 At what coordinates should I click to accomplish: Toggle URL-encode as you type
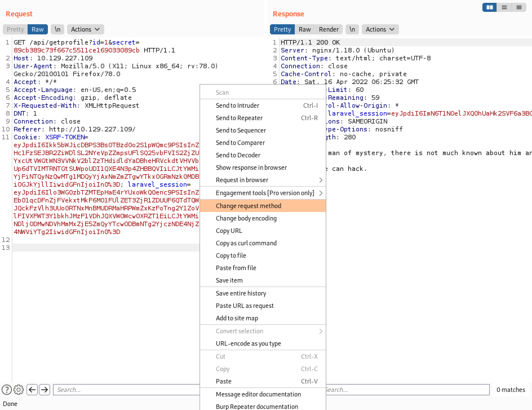(263, 343)
